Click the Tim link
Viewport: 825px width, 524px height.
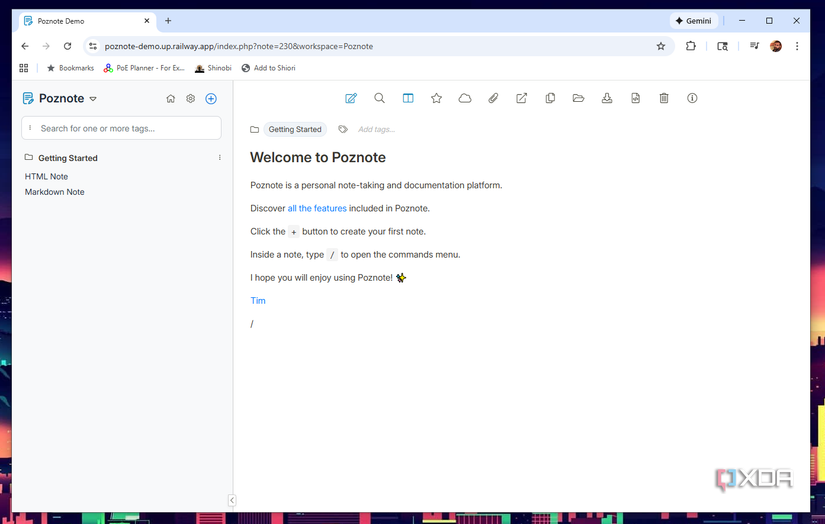[x=258, y=301]
